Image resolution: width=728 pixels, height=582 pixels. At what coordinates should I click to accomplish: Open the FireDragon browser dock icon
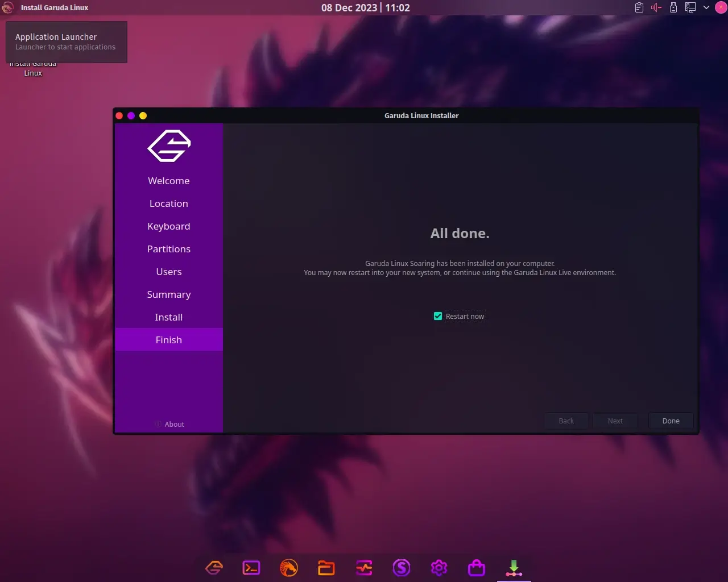coord(289,567)
